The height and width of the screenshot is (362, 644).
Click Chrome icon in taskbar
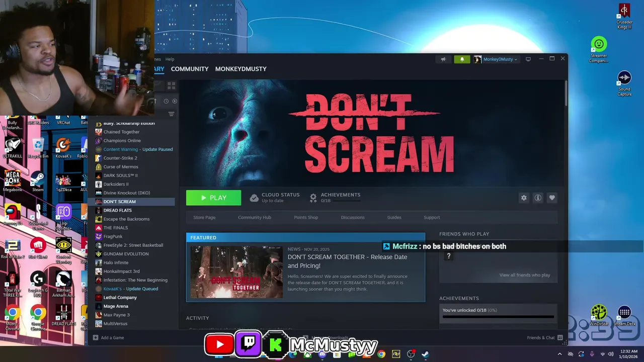click(x=381, y=354)
